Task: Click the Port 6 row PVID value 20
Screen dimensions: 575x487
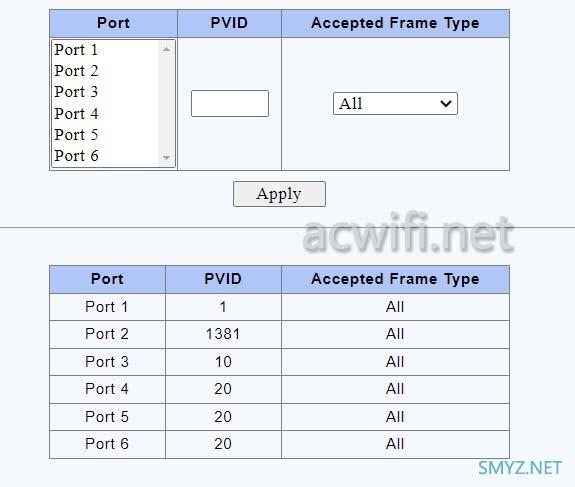Action: point(223,444)
